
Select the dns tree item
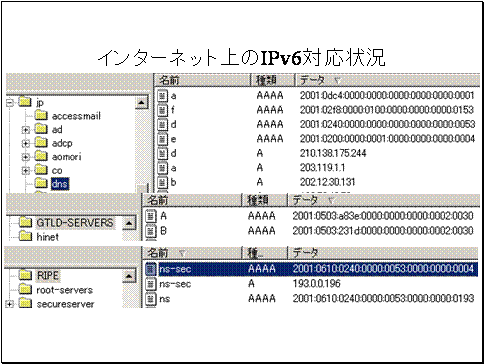60,184
